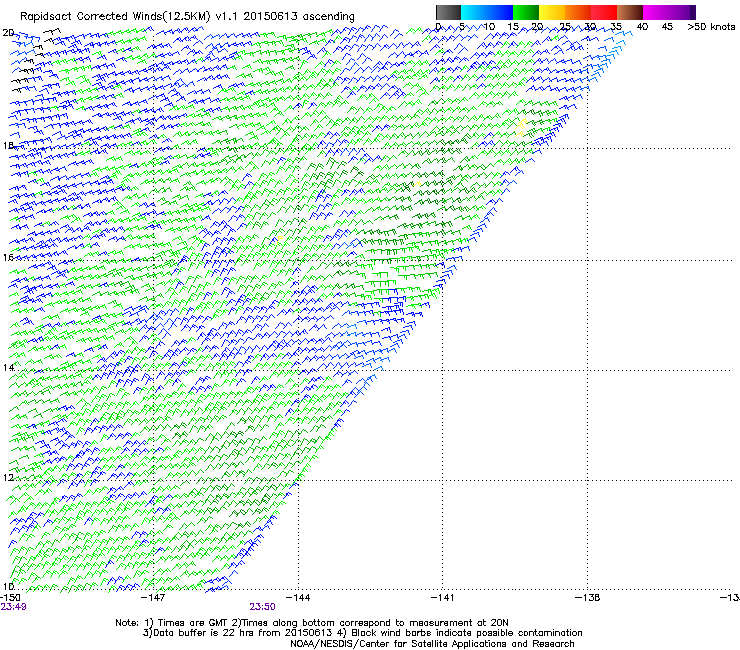
Task: Click the '35' legend label
Action: coord(616,27)
